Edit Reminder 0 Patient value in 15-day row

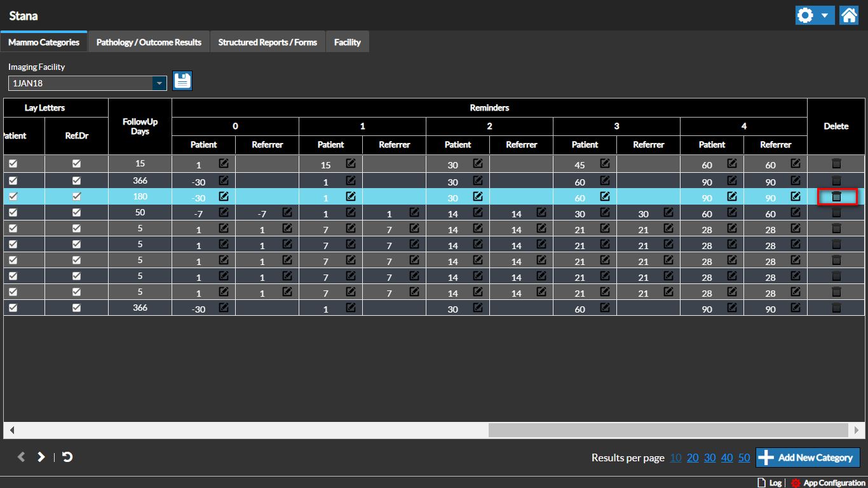pyautogui.click(x=224, y=164)
